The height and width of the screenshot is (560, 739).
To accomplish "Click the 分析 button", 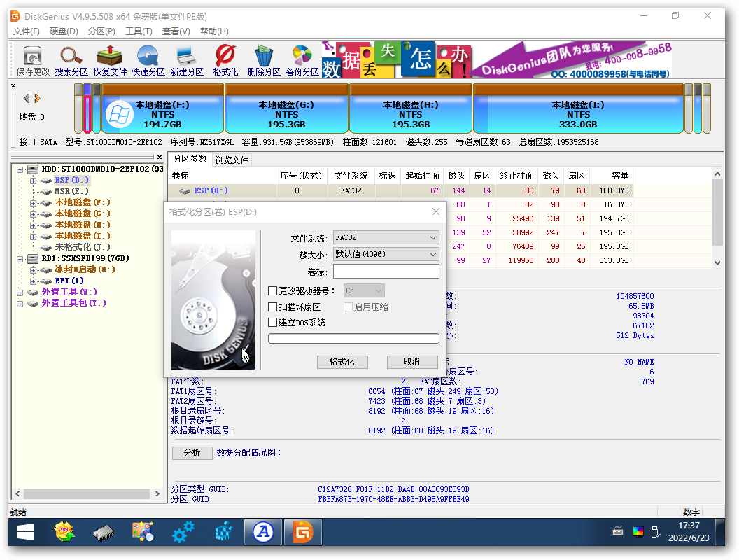I will (192, 453).
